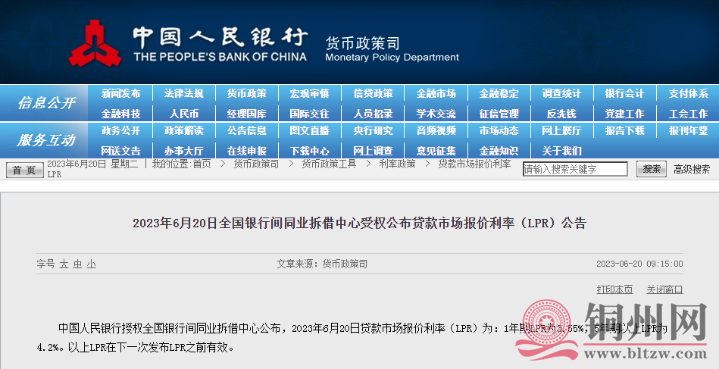Open the 法律法规 menu item
This screenshot has height=369, width=719.
[183, 94]
